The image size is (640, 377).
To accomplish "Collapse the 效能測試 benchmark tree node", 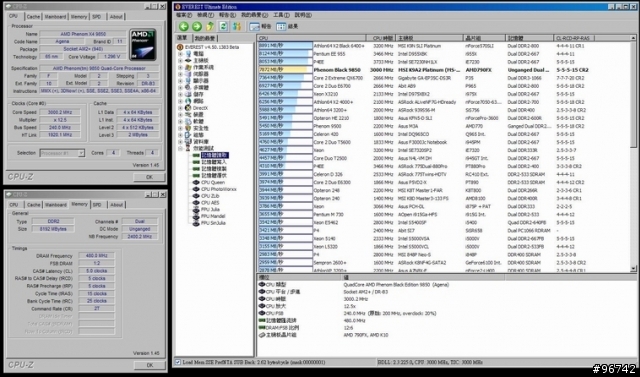I will [180, 148].
